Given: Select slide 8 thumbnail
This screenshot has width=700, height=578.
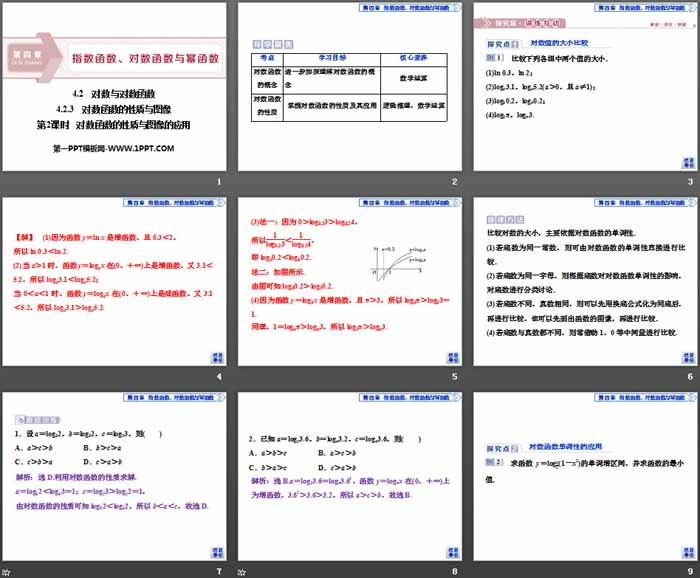Looking at the screenshot, I should [350, 476].
